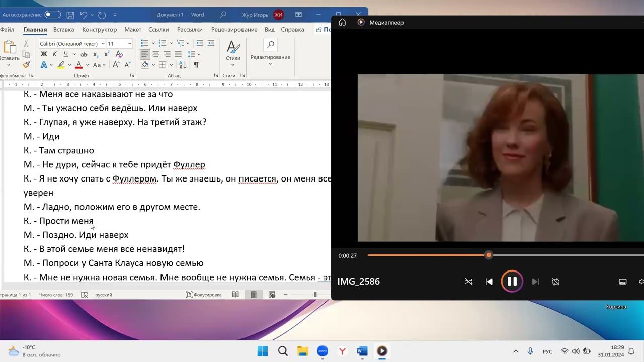Center-align the paragraph
This screenshot has height=362, width=644.
[156, 54]
